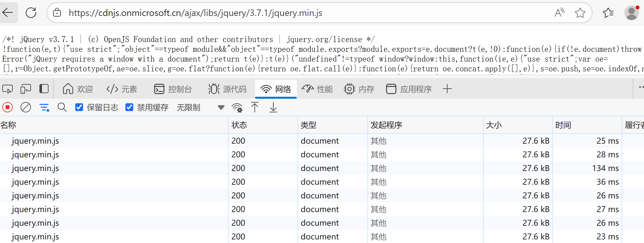Sort requests by the 时间 column header
The image size is (644, 243).
coord(563,125)
